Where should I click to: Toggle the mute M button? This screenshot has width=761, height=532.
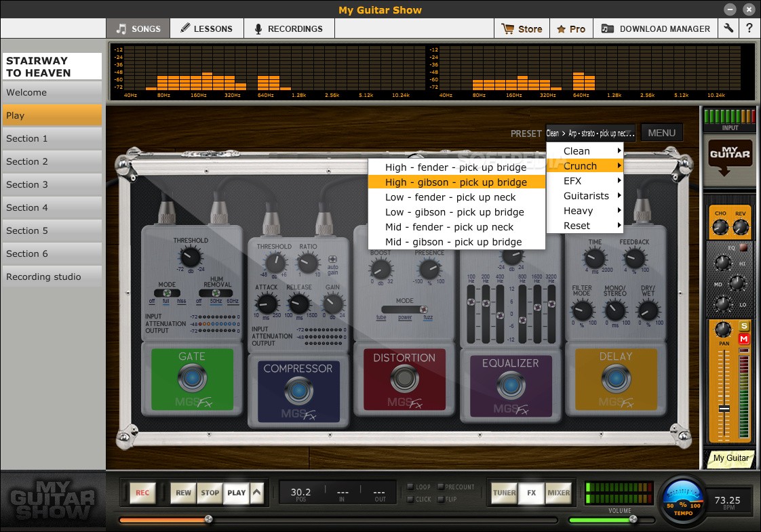point(744,339)
